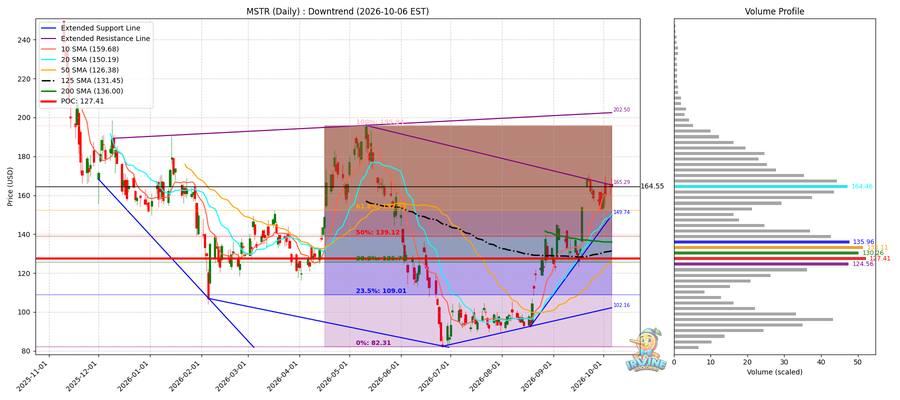Click the '124.56' volume profile label
The height and width of the screenshot is (400, 900).
[x=861, y=264]
